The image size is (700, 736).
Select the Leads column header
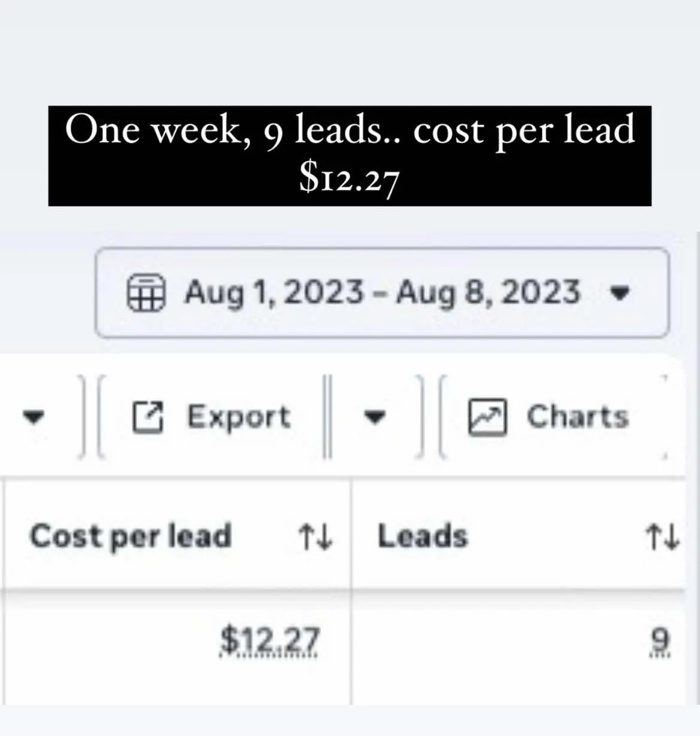422,536
